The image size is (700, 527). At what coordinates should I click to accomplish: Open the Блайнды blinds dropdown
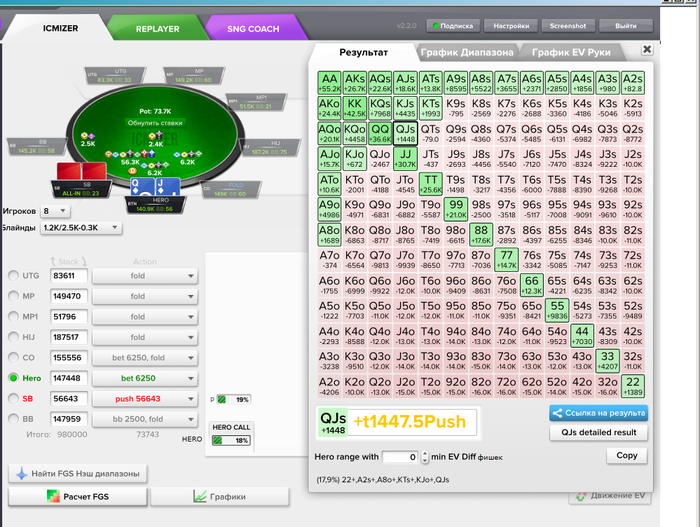[81, 228]
